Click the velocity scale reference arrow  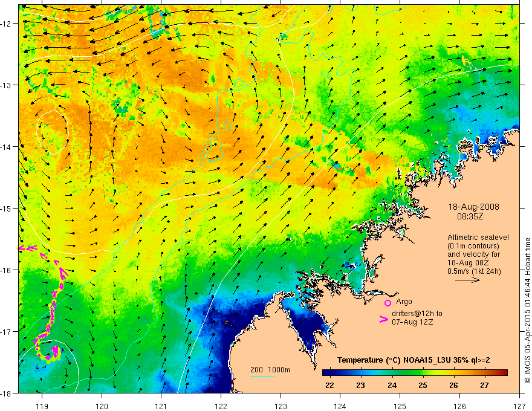pos(467,280)
